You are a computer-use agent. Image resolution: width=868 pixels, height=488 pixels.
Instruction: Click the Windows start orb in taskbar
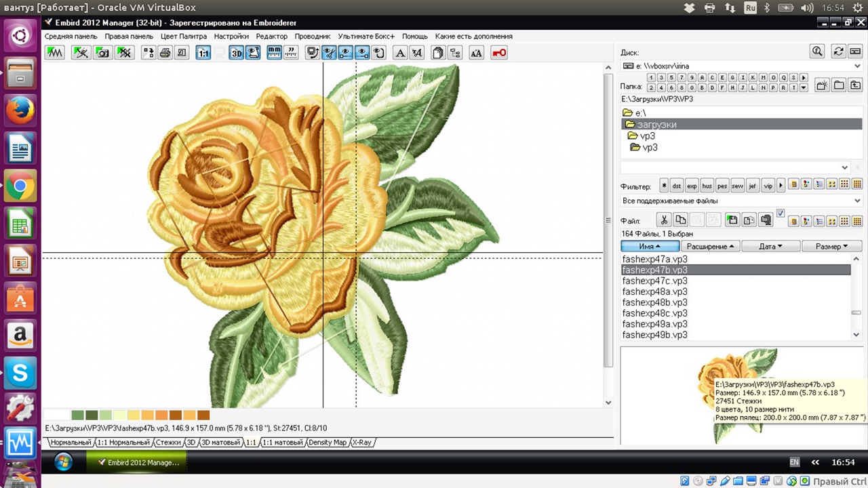[63, 462]
